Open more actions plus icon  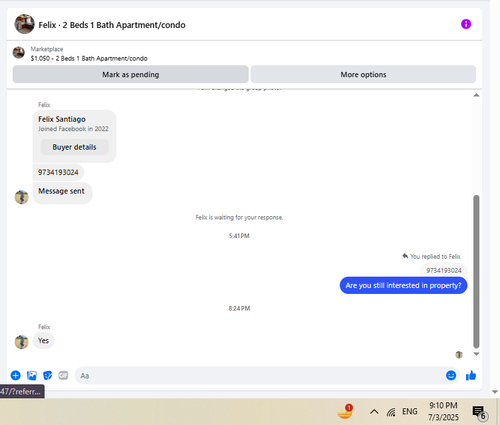point(16,376)
